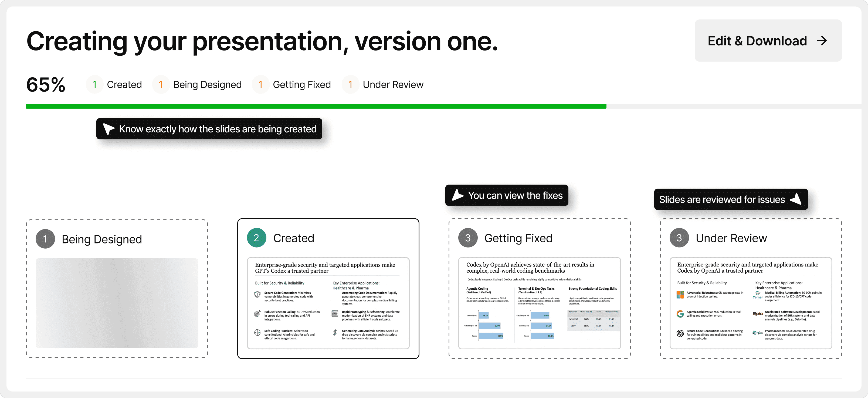Click the green number 2 circle badge
The width and height of the screenshot is (868, 398).
pos(256,238)
